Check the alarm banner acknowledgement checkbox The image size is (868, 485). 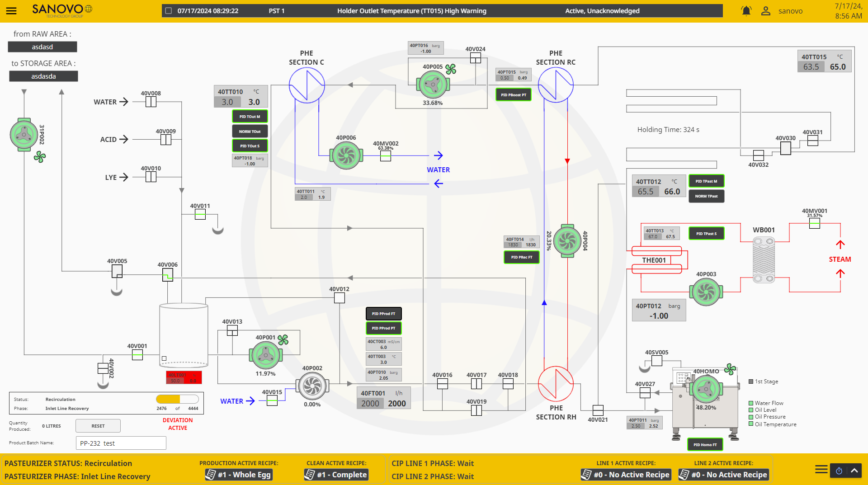(168, 10)
